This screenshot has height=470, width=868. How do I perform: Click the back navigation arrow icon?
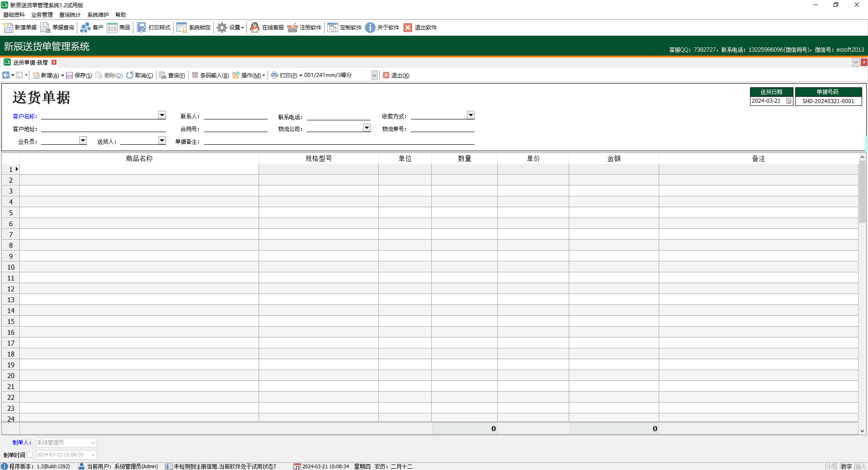[6, 75]
